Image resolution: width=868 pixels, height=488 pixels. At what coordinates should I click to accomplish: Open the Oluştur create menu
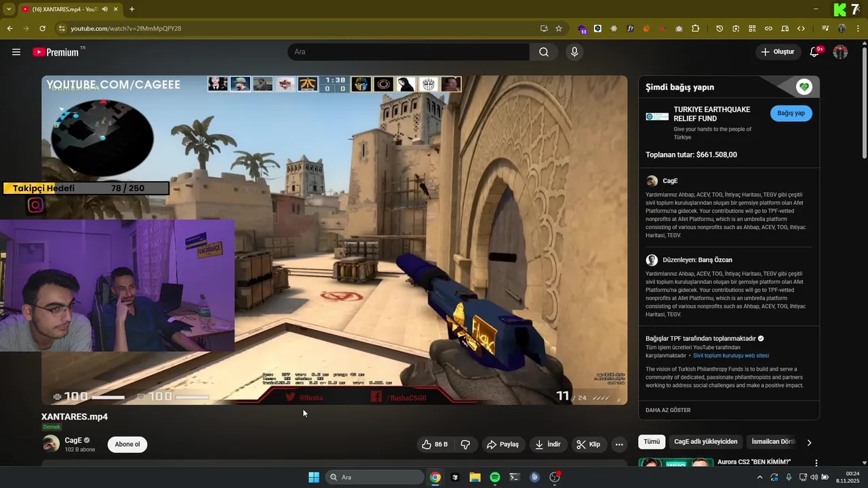[x=778, y=52]
